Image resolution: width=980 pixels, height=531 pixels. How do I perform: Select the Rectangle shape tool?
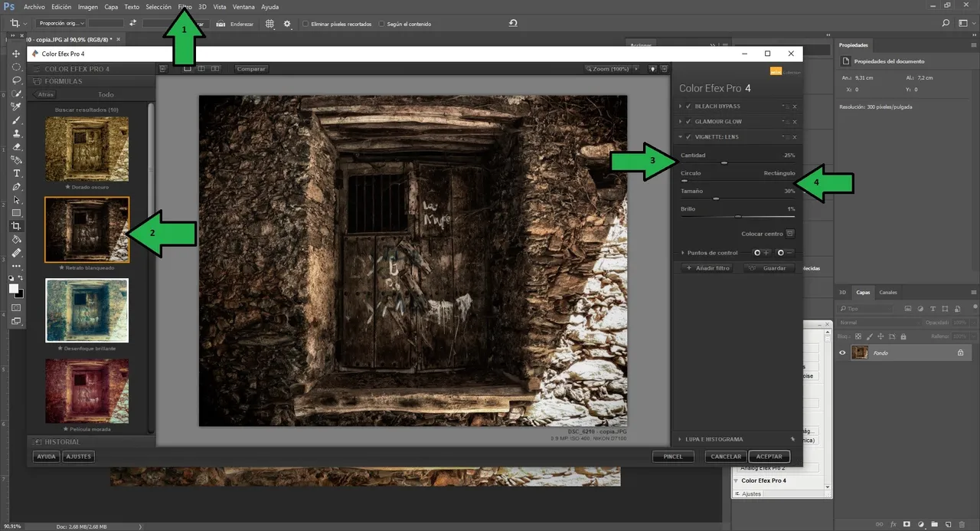(x=16, y=212)
